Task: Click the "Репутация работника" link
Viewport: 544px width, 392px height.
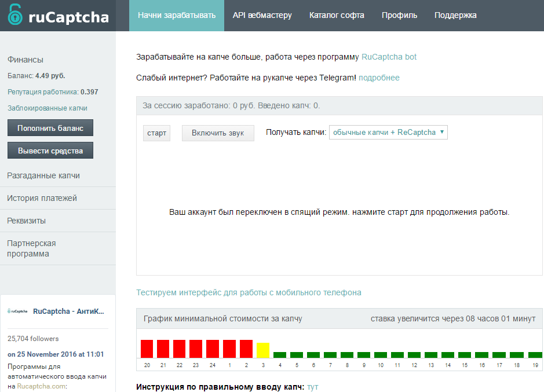Action: pos(43,92)
